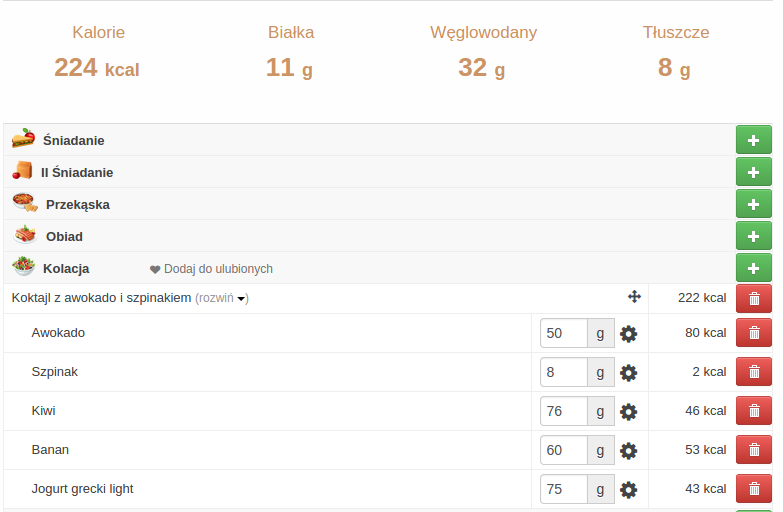The height and width of the screenshot is (512, 783).
Task: Add a product to Przekąska meal
Action: click(x=754, y=204)
